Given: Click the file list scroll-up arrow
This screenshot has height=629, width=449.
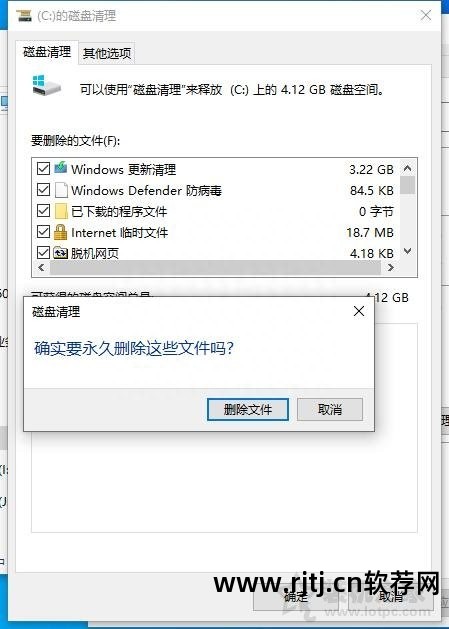Looking at the screenshot, I should click(x=407, y=168).
